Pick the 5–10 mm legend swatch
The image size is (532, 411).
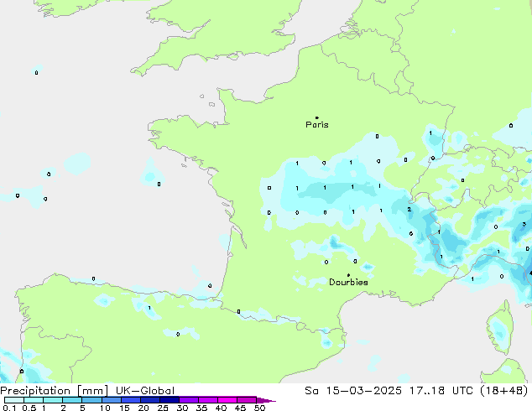(x=91, y=400)
